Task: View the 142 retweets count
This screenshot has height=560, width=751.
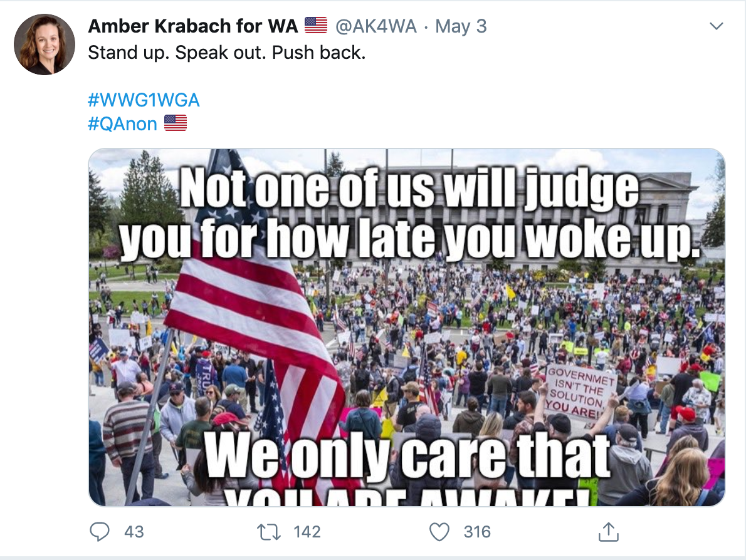Action: pos(307,532)
